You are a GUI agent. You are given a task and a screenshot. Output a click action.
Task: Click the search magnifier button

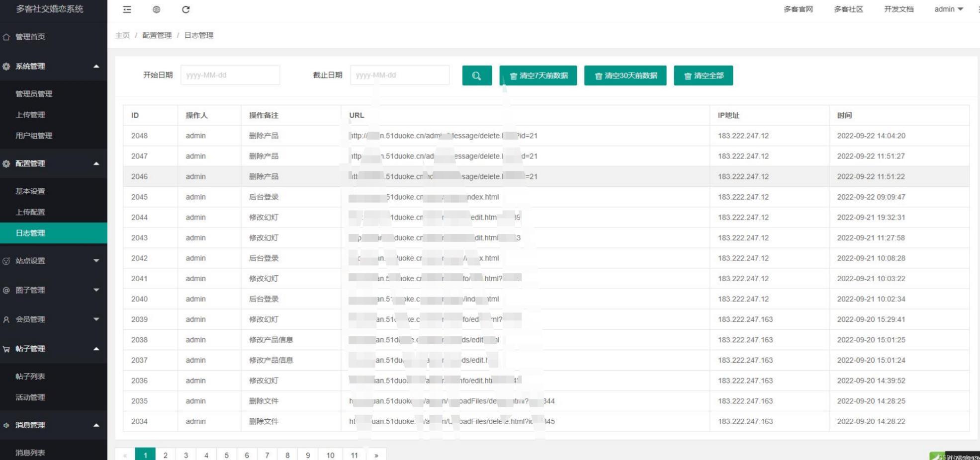tap(477, 76)
